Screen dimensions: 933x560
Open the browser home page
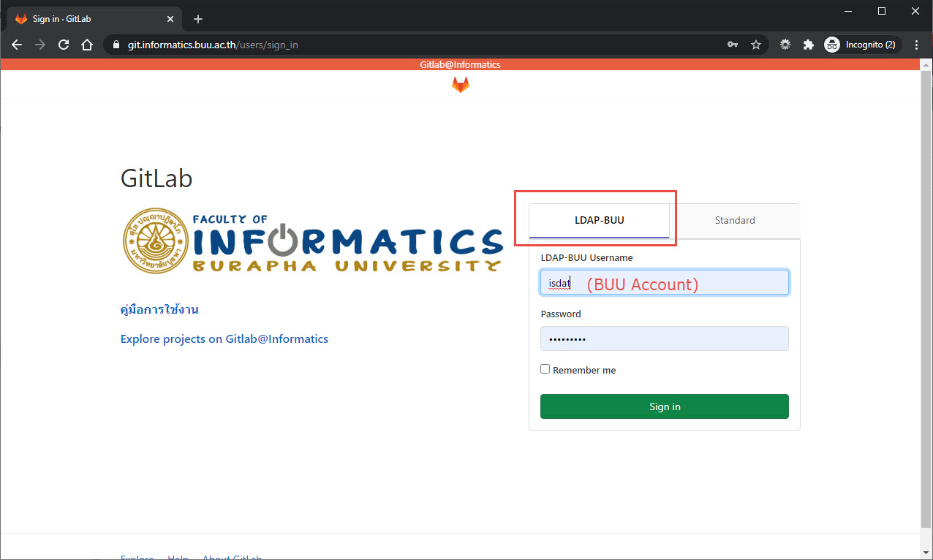87,45
